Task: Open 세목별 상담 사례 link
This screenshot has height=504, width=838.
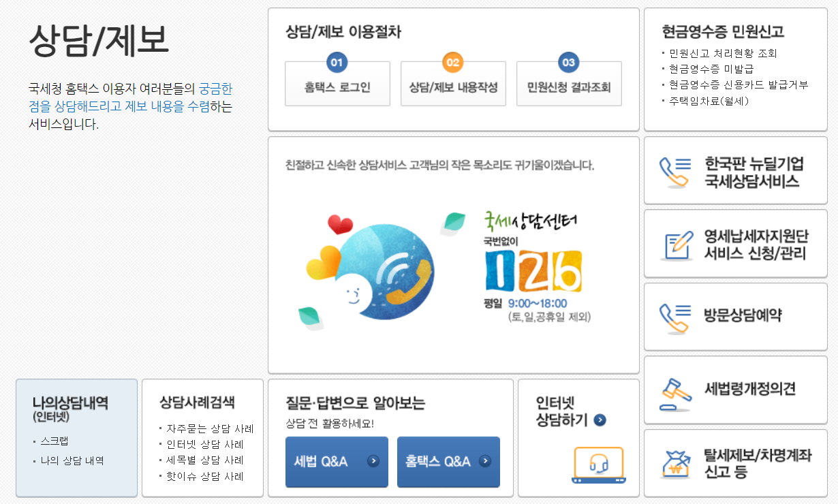Action: [x=205, y=460]
